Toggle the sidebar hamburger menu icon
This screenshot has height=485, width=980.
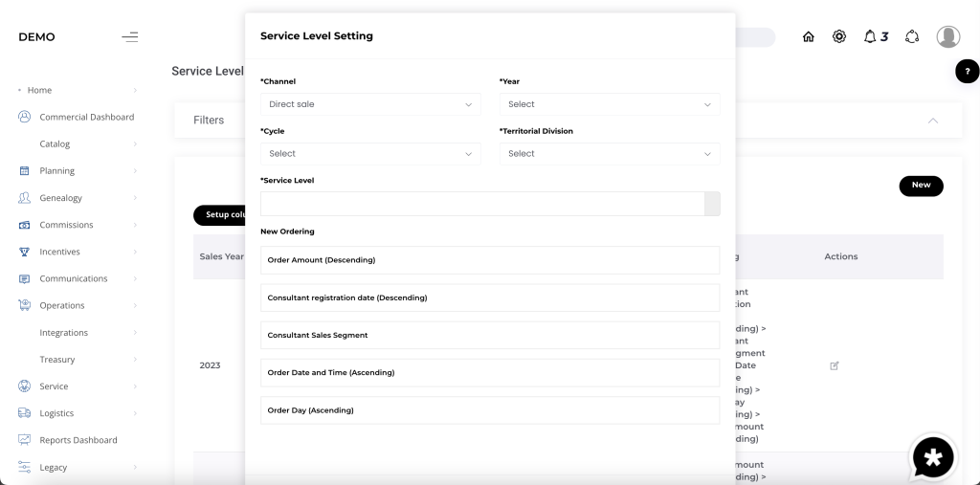pos(130,37)
